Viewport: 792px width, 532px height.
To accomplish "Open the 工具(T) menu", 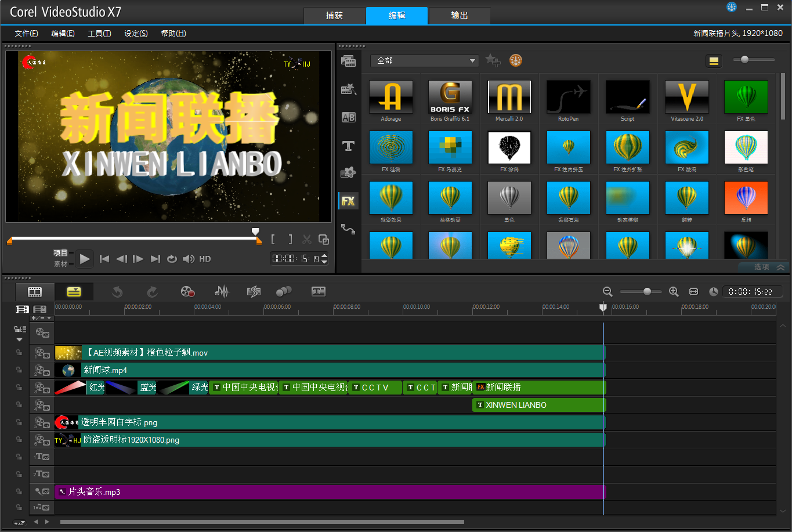I will click(x=99, y=33).
